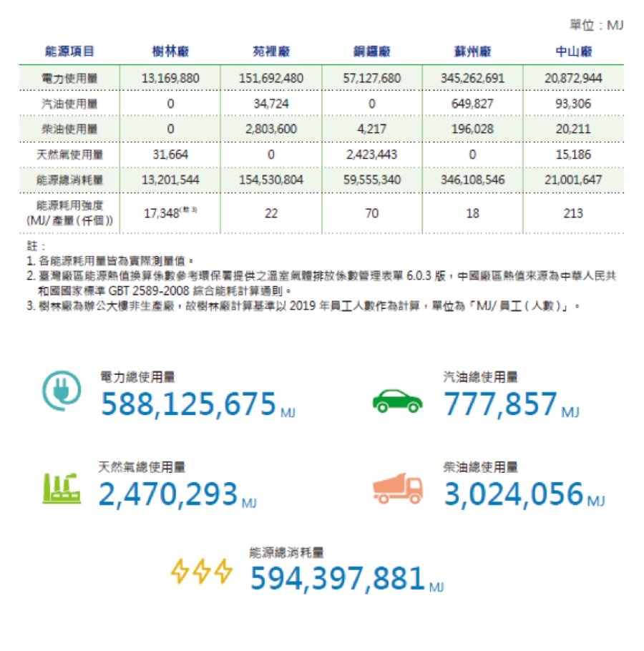Click the 588,125,675 total electricity figure

coord(188,405)
